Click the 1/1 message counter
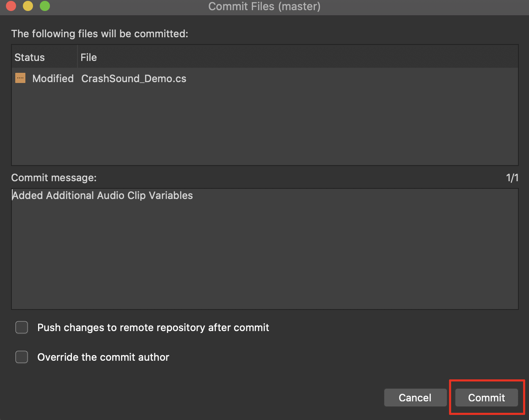This screenshot has height=420, width=529. click(x=512, y=178)
